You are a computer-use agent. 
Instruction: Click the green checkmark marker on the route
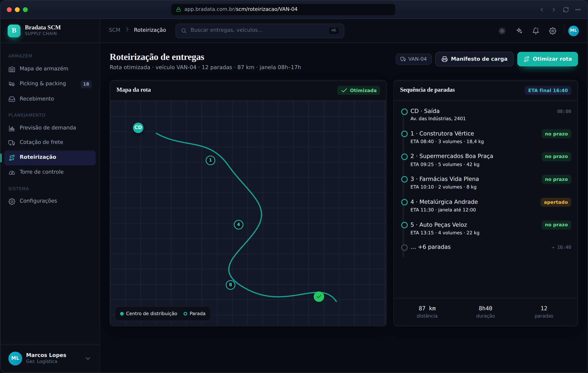319,297
